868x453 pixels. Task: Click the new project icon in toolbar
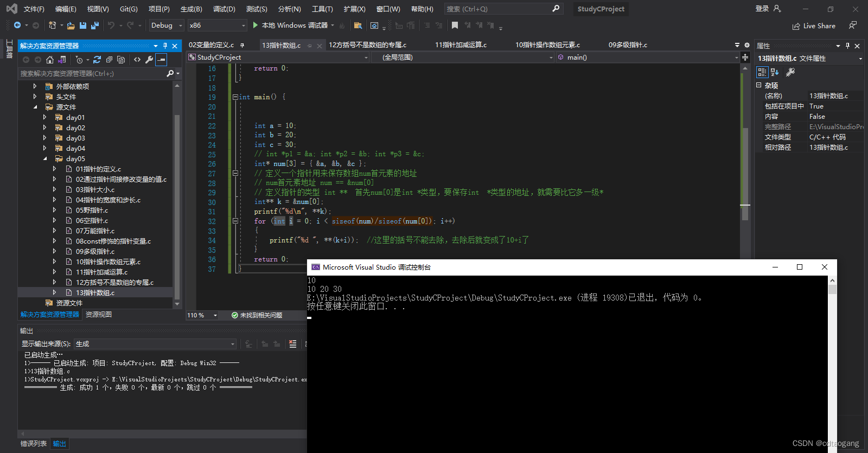point(53,25)
